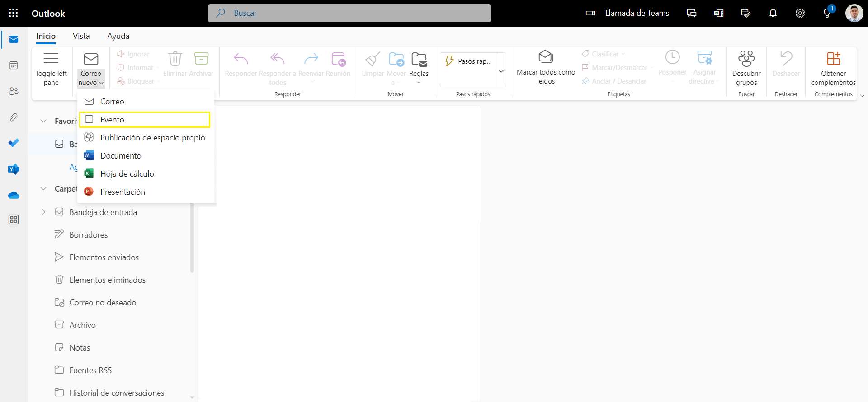Viewport: 868px width, 402px height.
Task: Choose Publicación de espacio propio
Action: (146, 138)
